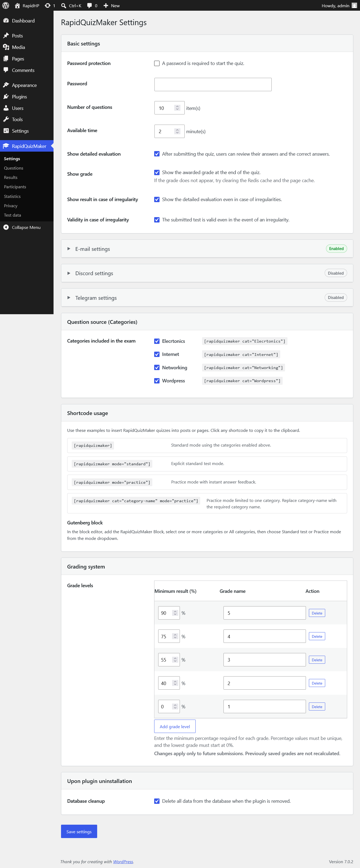Delete the grade 4 row
Viewport: 360px width, 868px height.
(317, 636)
